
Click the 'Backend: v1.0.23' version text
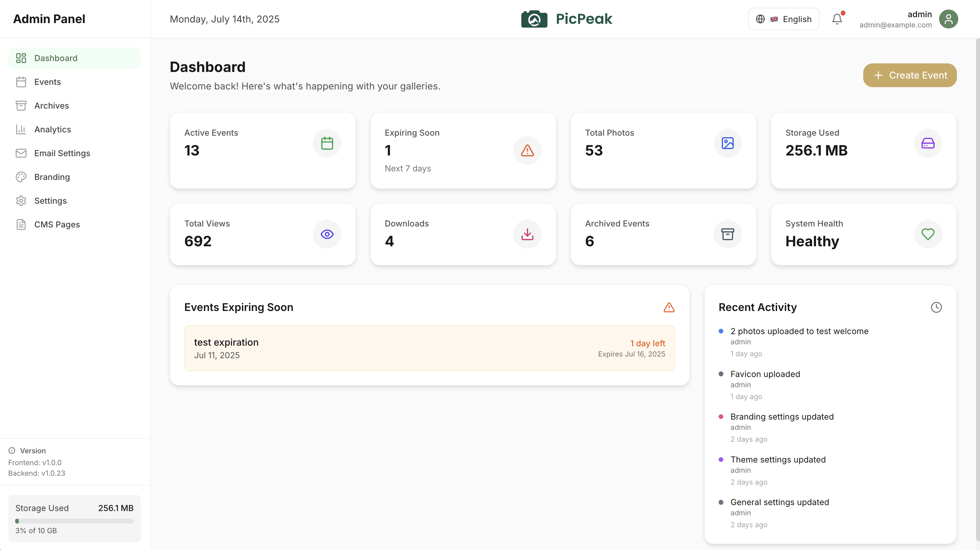37,473
